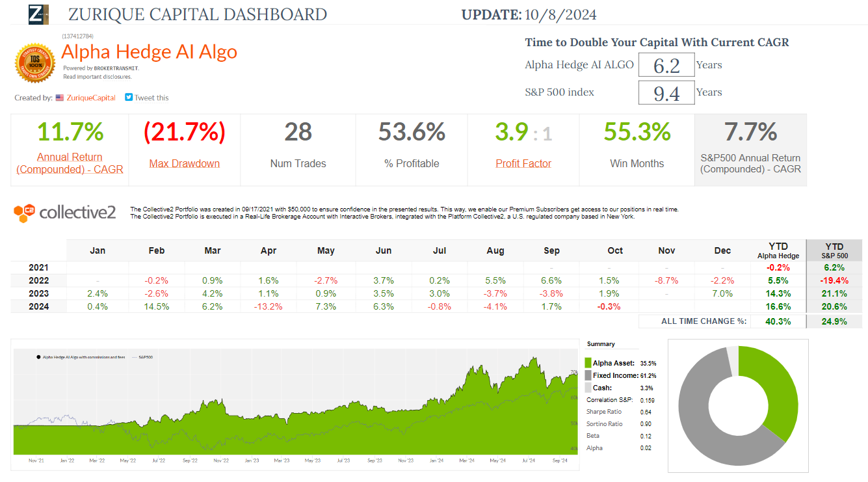Screen dimensions: 868x482
Task: Click the YTD S&P 500 column header
Action: click(834, 250)
